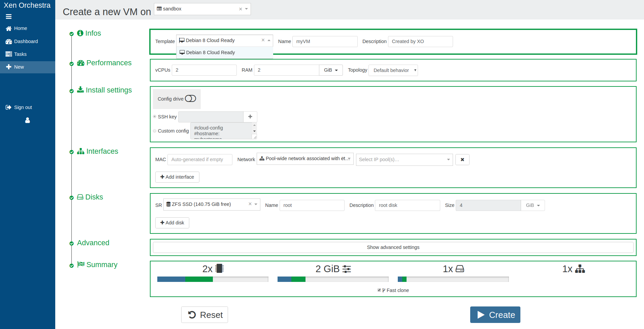The width and height of the screenshot is (644, 329).
Task: Click the hamburger menu icon in sidebar
Action: pyautogui.click(x=9, y=16)
